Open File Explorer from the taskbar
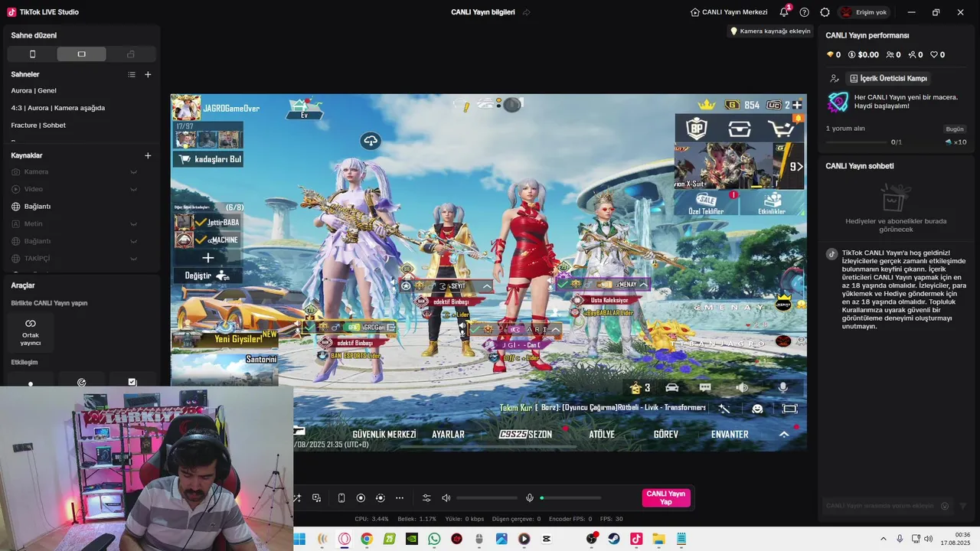 pyautogui.click(x=658, y=539)
